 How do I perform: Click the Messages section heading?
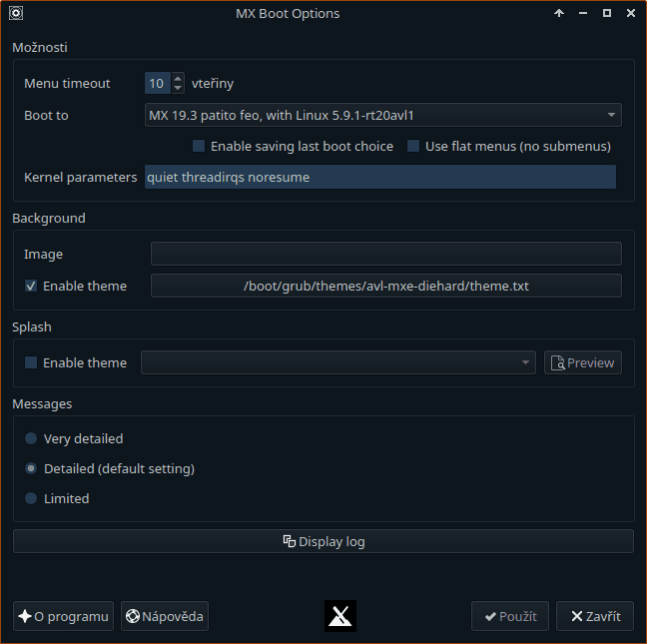(42, 404)
